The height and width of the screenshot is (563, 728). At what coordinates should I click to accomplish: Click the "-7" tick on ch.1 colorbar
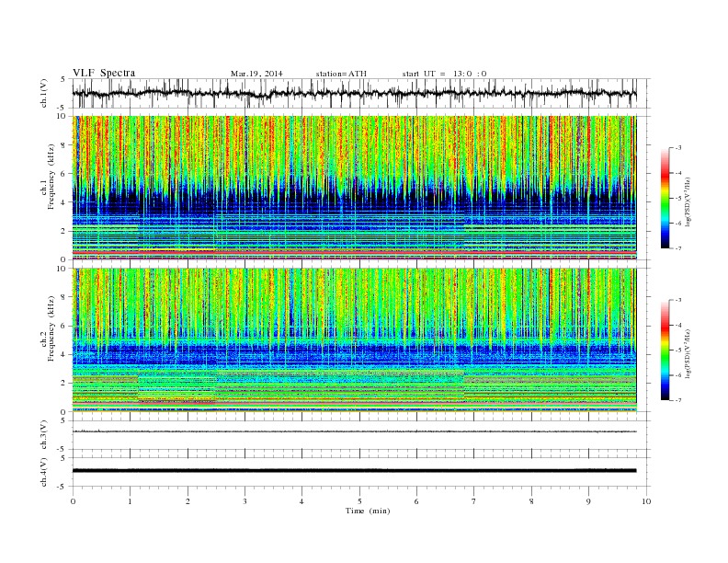pyautogui.click(x=677, y=248)
